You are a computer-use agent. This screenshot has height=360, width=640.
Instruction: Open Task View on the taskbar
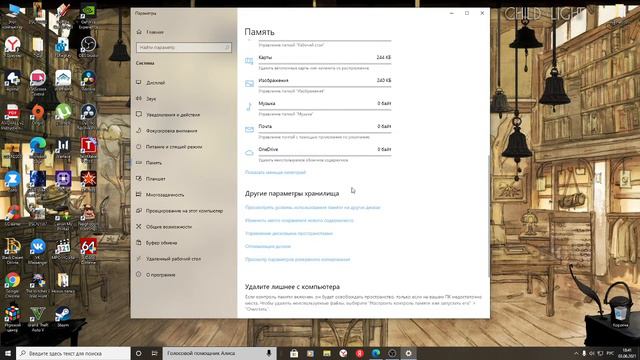tap(154, 353)
